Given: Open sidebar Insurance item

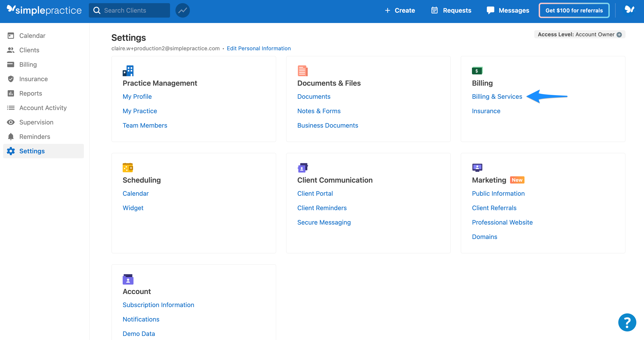Looking at the screenshot, I should (44, 79).
